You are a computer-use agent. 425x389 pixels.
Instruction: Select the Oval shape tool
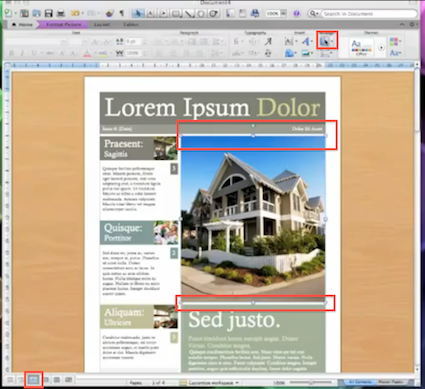click(x=201, y=13)
